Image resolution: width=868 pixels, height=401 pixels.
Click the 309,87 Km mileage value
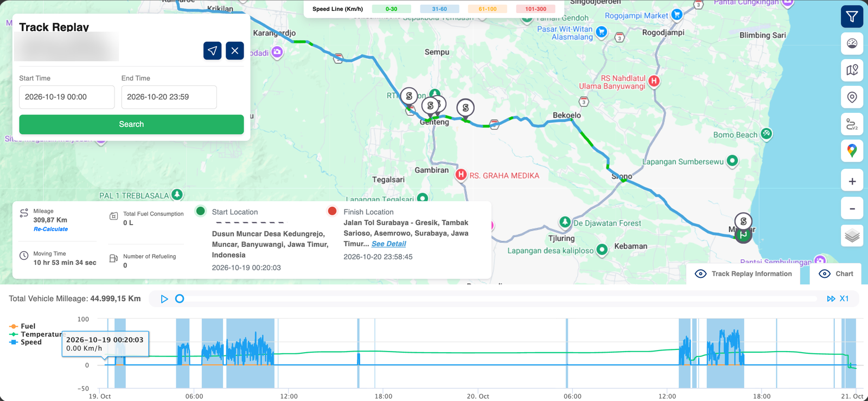50,220
